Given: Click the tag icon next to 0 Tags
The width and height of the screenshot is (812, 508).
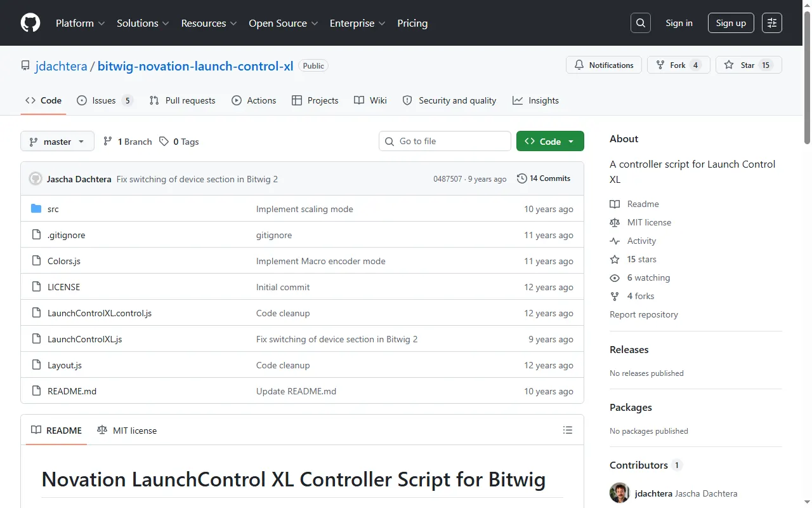Looking at the screenshot, I should click(x=164, y=142).
